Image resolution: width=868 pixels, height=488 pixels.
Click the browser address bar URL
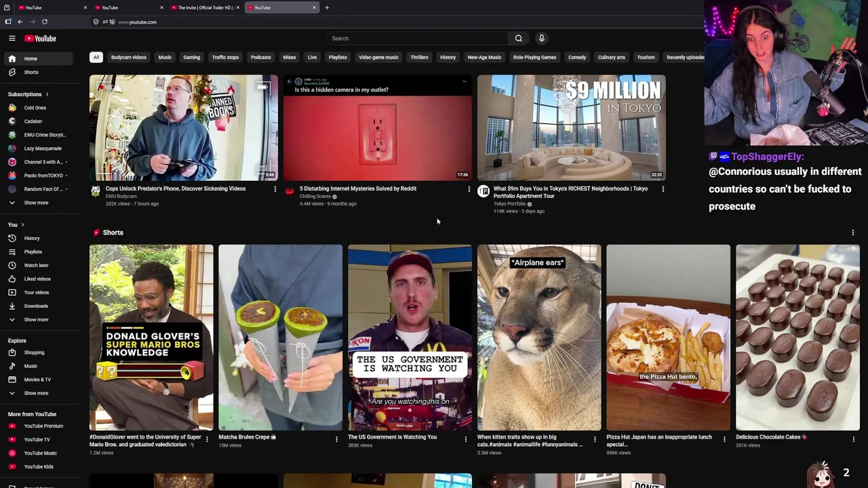pos(138,22)
